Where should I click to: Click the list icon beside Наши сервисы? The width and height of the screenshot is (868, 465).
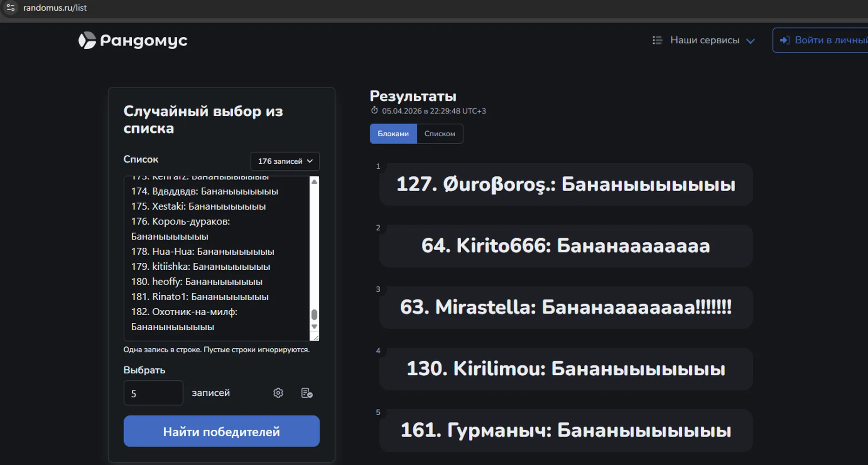(657, 40)
